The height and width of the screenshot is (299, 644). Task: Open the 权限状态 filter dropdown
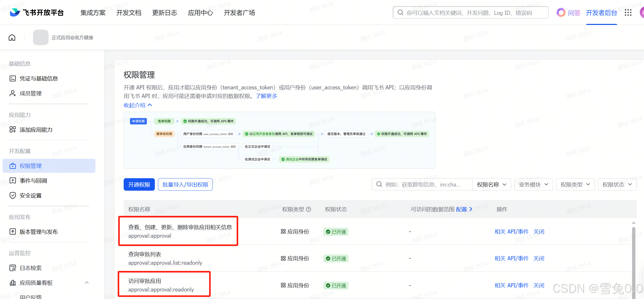[617, 184]
